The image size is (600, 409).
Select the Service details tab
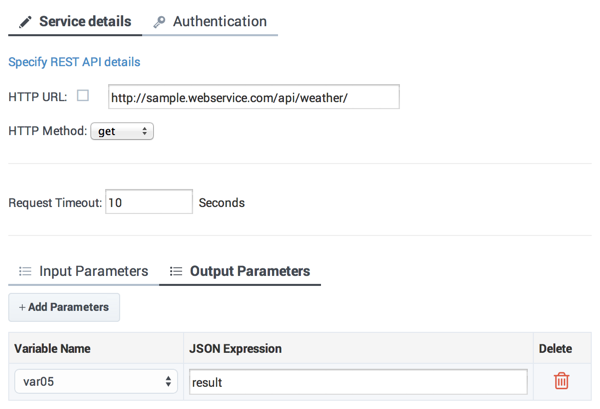point(84,21)
